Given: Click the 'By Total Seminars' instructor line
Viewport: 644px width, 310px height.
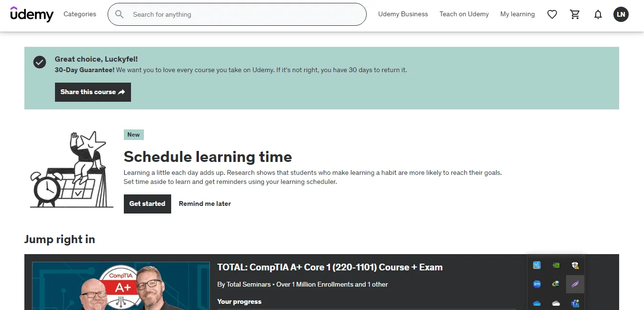Looking at the screenshot, I should 303,285.
